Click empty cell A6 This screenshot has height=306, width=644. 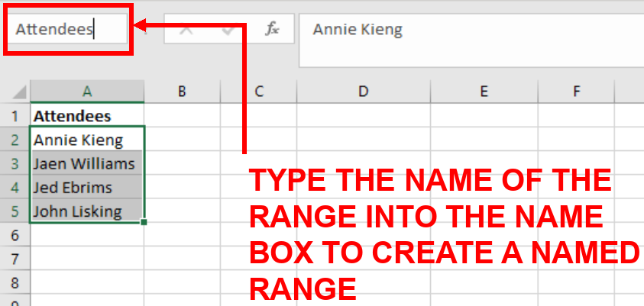click(x=87, y=235)
